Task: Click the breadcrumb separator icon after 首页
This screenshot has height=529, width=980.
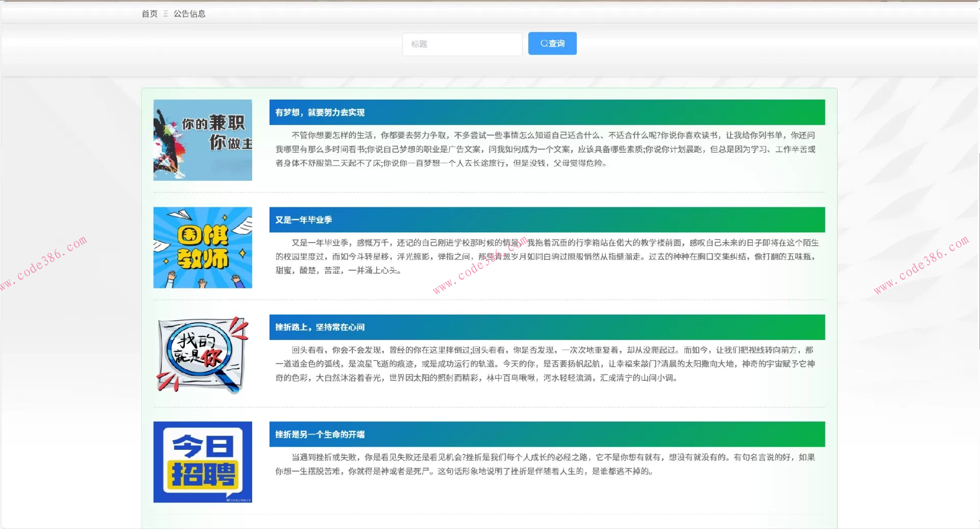Action: [165, 14]
